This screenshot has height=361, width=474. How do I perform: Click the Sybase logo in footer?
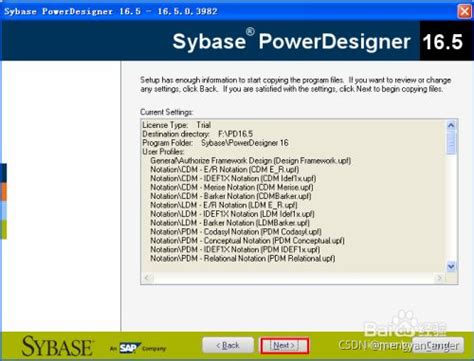(x=57, y=346)
